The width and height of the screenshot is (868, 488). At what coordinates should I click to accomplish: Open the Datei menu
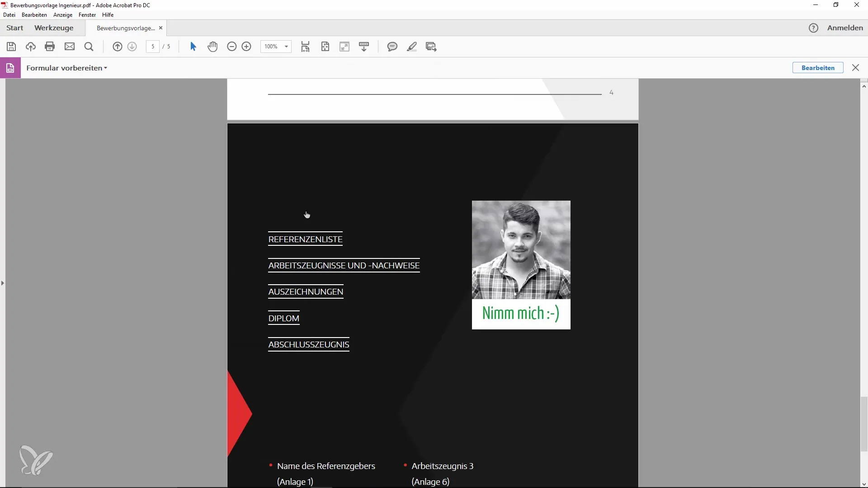(x=9, y=15)
